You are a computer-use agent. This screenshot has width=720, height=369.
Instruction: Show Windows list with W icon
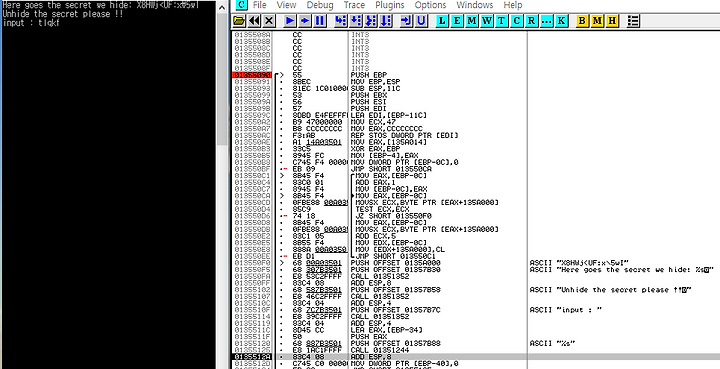pyautogui.click(x=487, y=21)
